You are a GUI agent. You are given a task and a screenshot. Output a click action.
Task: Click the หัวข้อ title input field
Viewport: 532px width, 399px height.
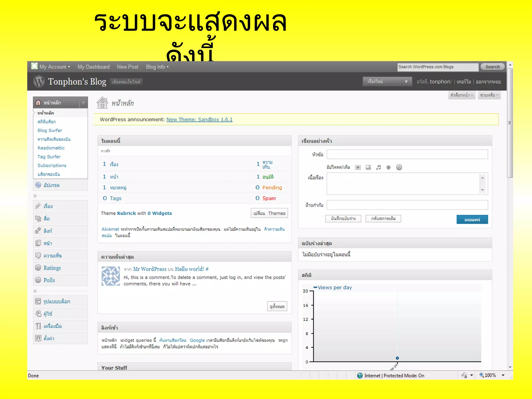click(x=407, y=154)
